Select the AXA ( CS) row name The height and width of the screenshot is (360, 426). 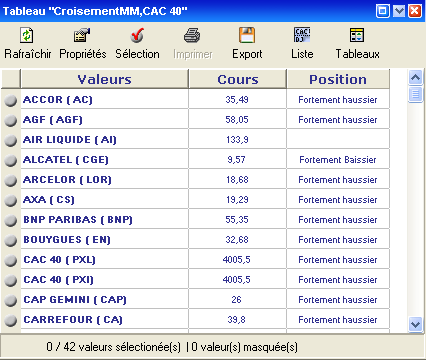click(49, 200)
